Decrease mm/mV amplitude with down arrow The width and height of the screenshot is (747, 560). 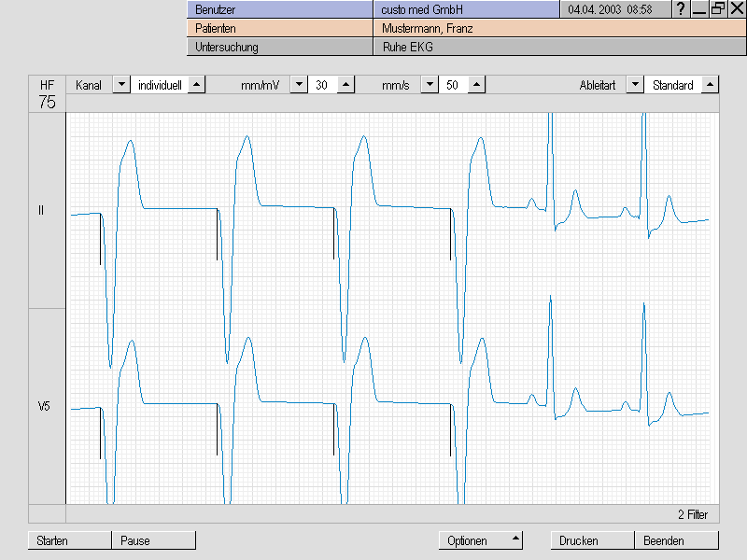299,85
